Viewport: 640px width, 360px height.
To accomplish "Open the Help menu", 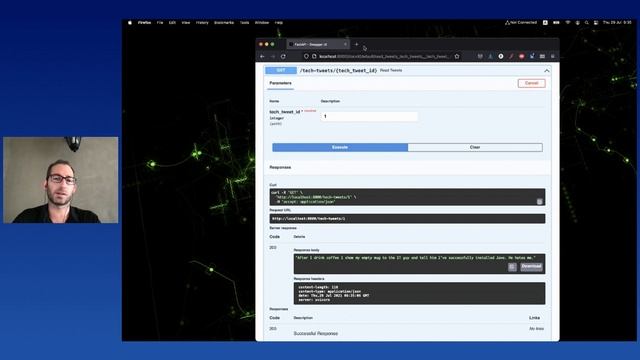I will click(279, 23).
